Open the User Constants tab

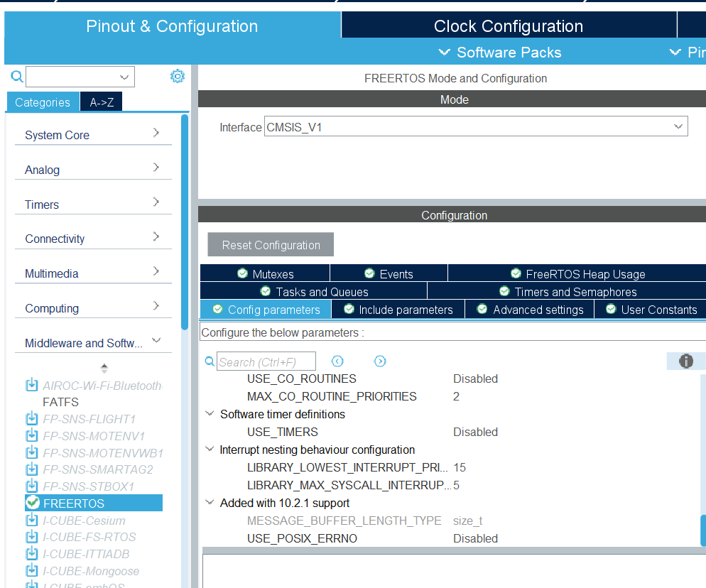(x=651, y=310)
